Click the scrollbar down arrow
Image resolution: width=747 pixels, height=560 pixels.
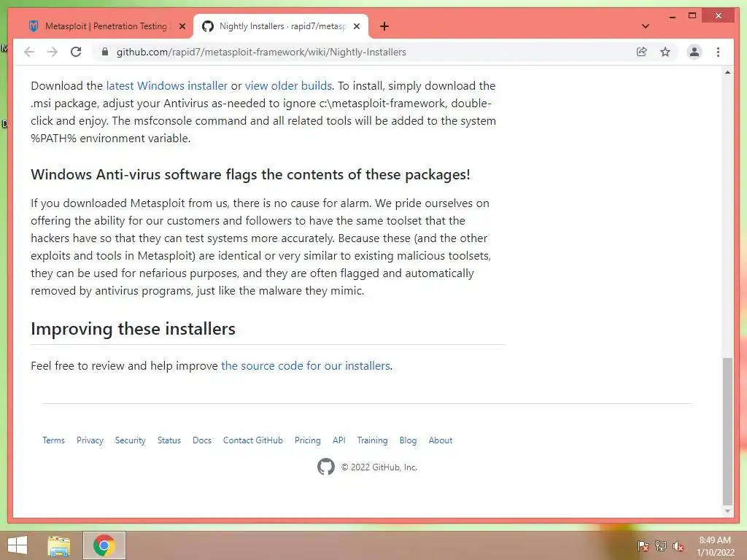point(727,511)
